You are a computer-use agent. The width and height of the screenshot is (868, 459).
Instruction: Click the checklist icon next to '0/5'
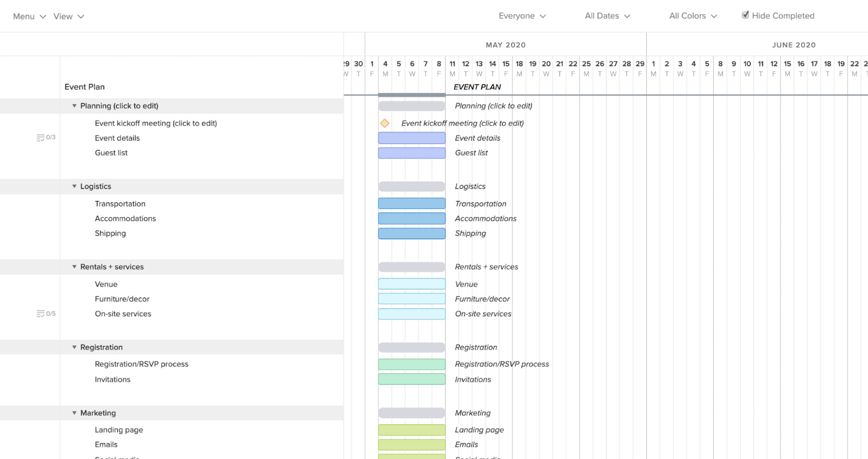[40, 313]
